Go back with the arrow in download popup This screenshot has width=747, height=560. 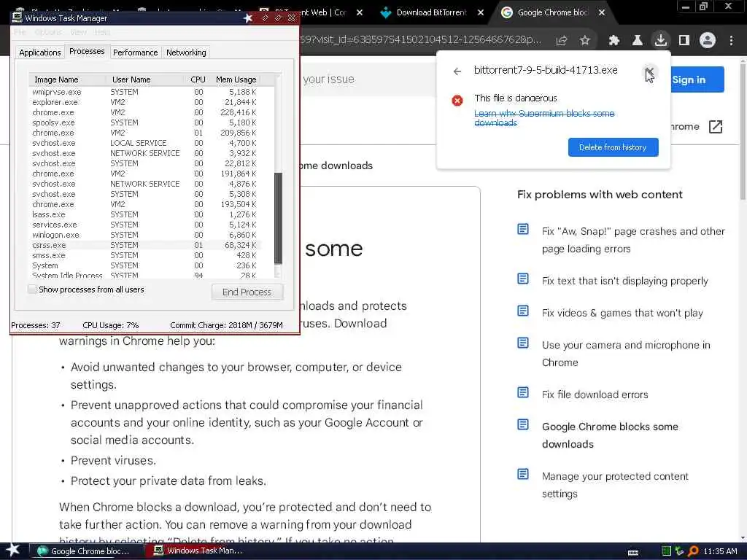pos(457,71)
